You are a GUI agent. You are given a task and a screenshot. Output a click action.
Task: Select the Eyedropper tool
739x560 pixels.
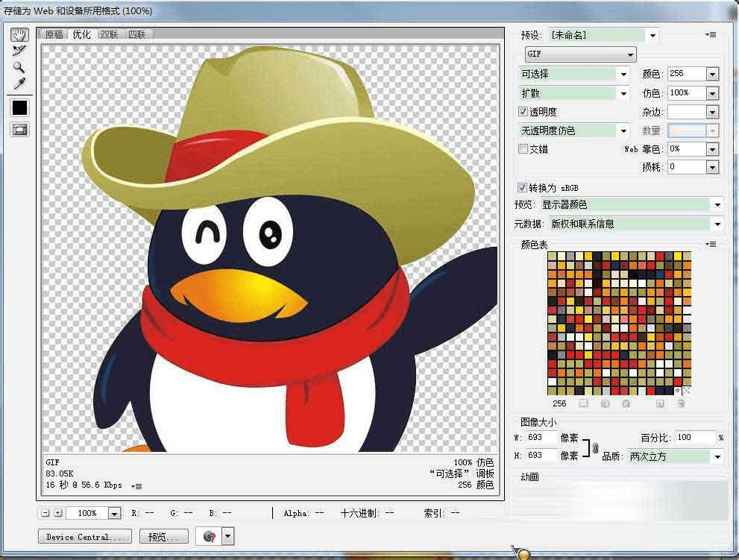click(x=19, y=84)
